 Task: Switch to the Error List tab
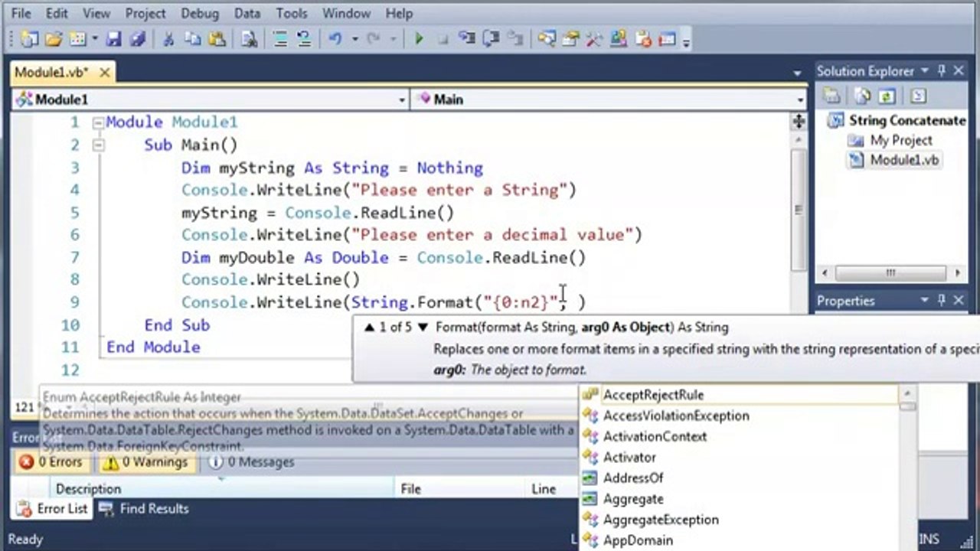coord(52,509)
